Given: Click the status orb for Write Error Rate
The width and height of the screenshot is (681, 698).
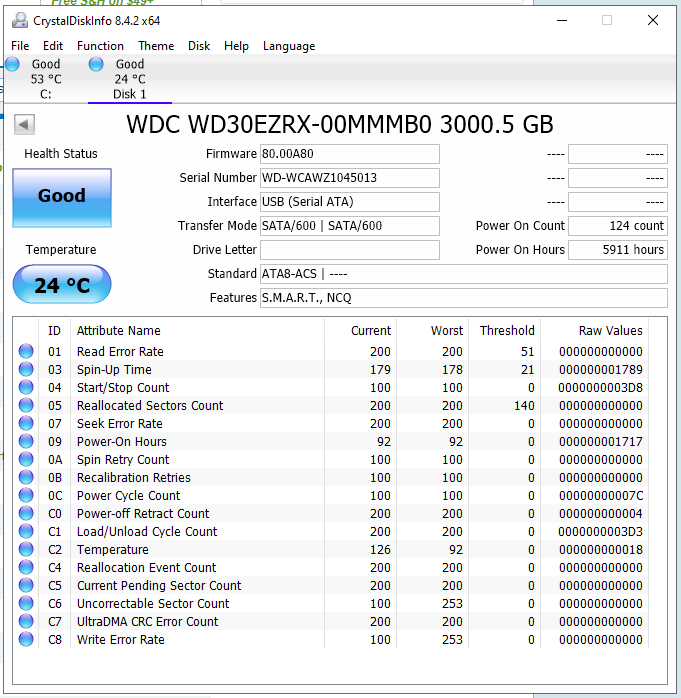Looking at the screenshot, I should [x=26, y=640].
